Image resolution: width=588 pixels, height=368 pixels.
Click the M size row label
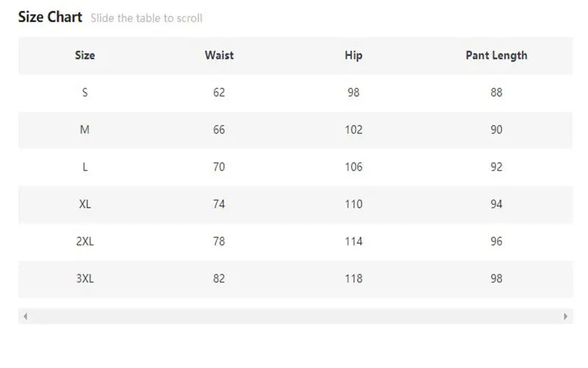click(x=85, y=130)
